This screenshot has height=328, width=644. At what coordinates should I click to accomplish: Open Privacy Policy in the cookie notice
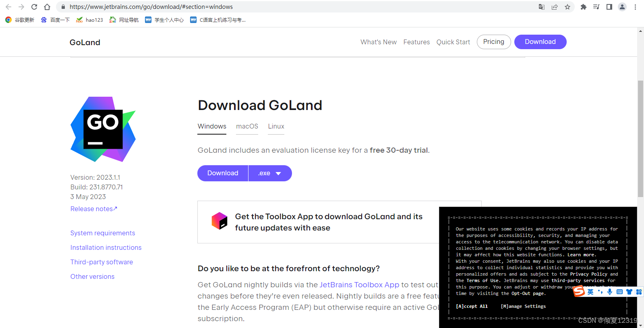click(x=588, y=274)
